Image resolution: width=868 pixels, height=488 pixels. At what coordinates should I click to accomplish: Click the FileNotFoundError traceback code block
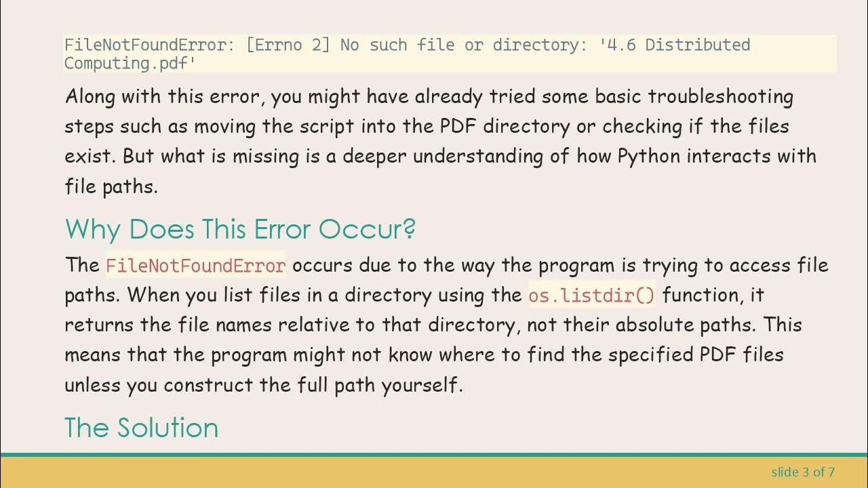(x=448, y=54)
